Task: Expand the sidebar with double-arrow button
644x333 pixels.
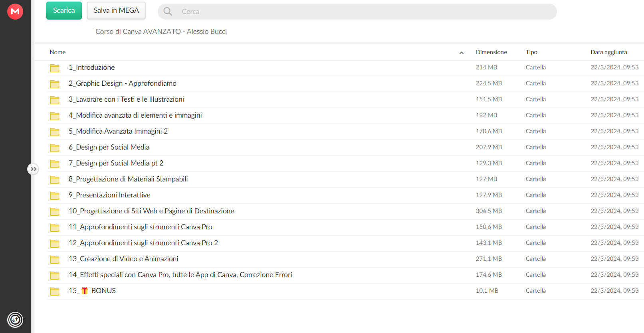Action: pos(33,169)
